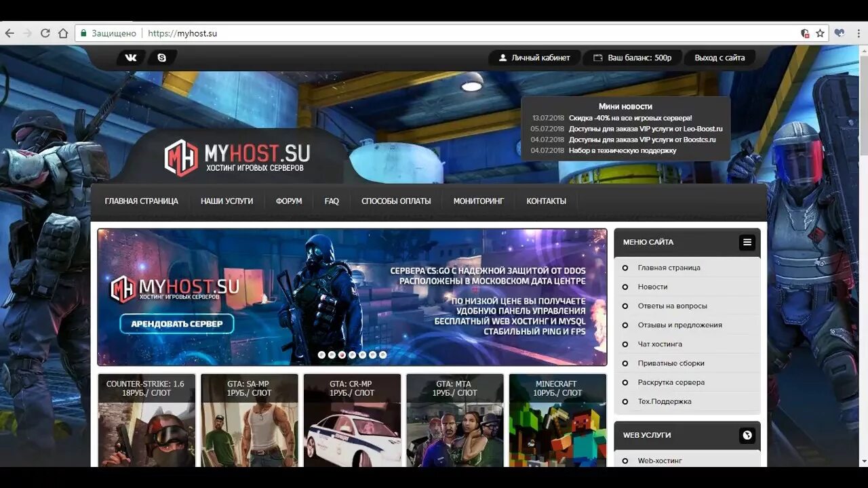868x488 pixels.
Task: Click the hamburger icon in Меню сайта
Action: tap(747, 242)
